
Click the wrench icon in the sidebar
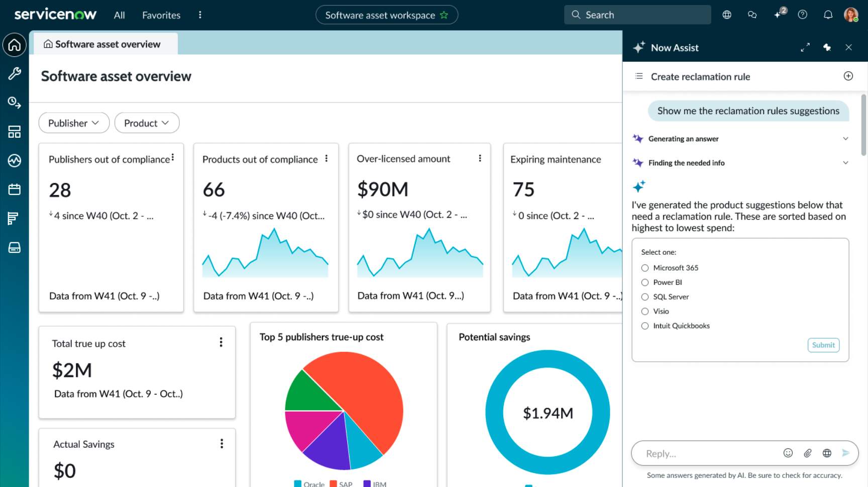point(15,73)
